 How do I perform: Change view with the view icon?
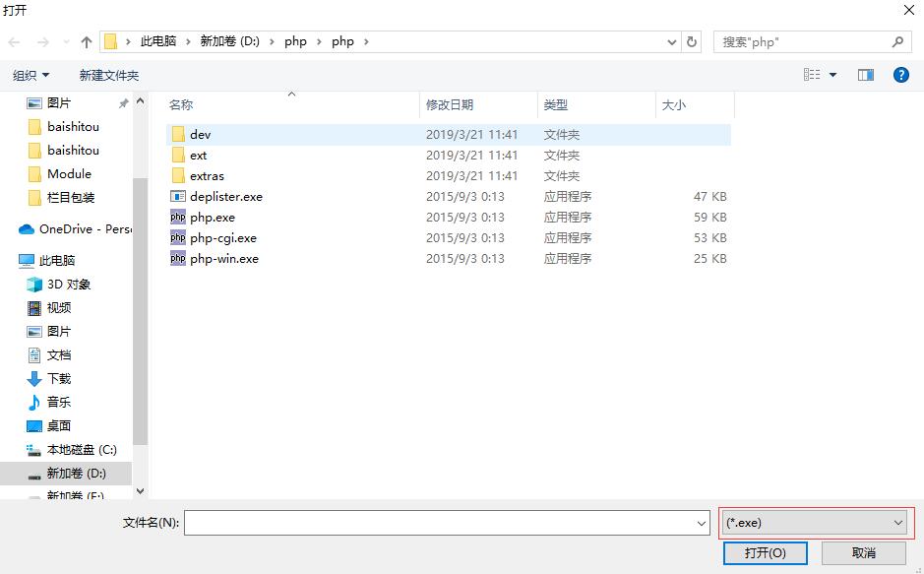[812, 75]
